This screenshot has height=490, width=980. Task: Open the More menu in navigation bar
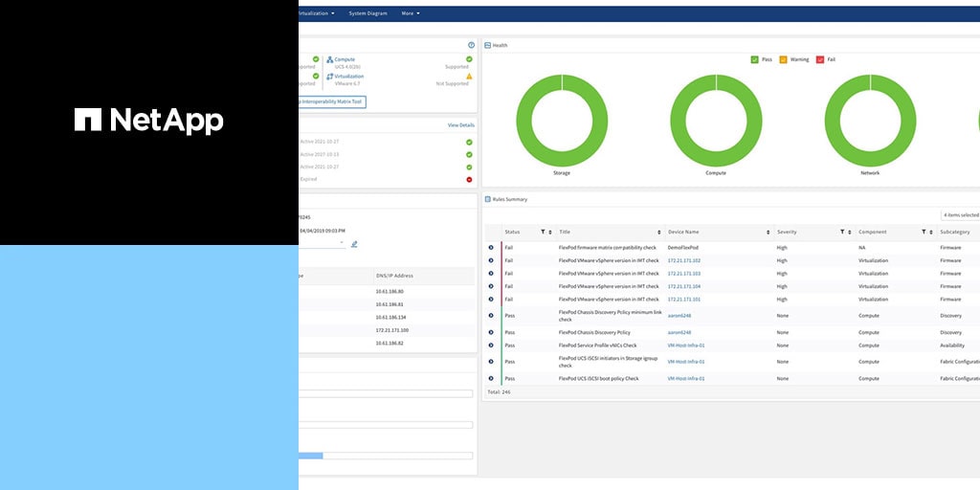410,13
